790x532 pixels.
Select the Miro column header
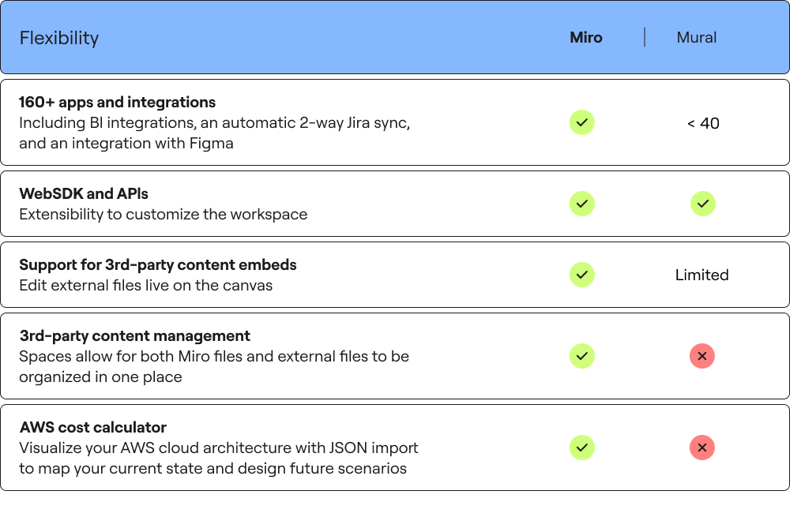pos(586,38)
